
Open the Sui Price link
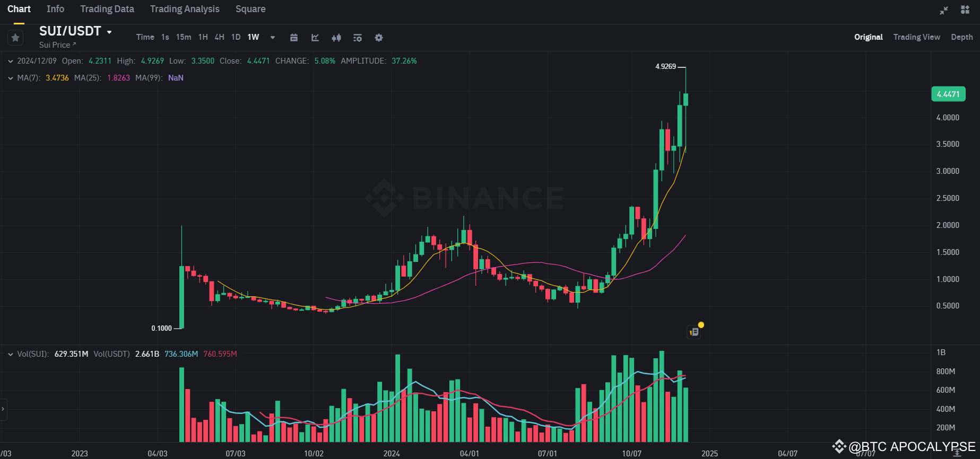pos(57,45)
